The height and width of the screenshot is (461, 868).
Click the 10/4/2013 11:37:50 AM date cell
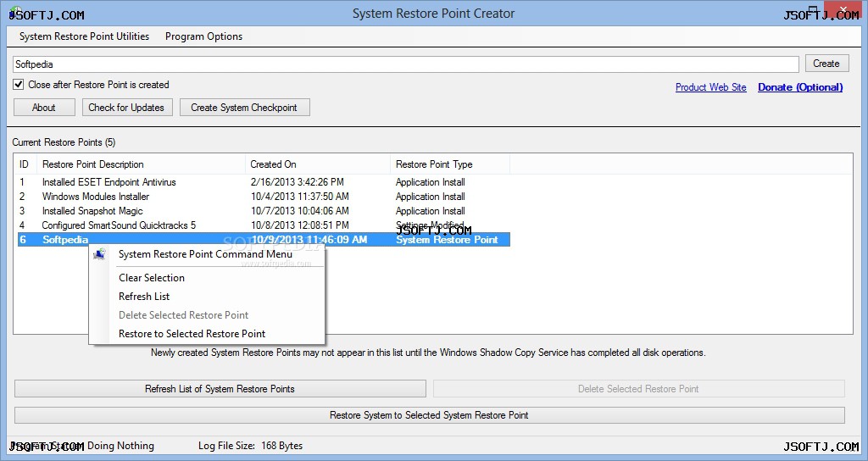pyautogui.click(x=299, y=197)
